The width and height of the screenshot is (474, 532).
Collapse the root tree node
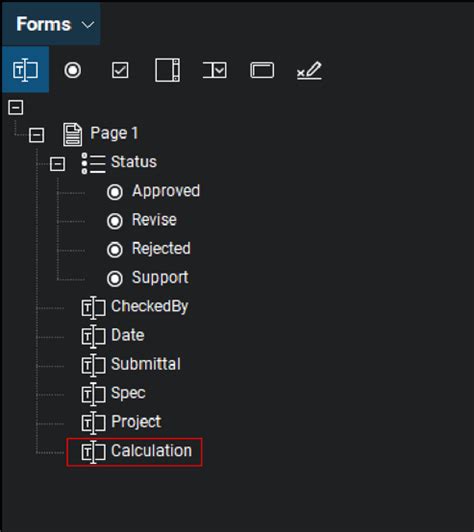click(x=16, y=107)
